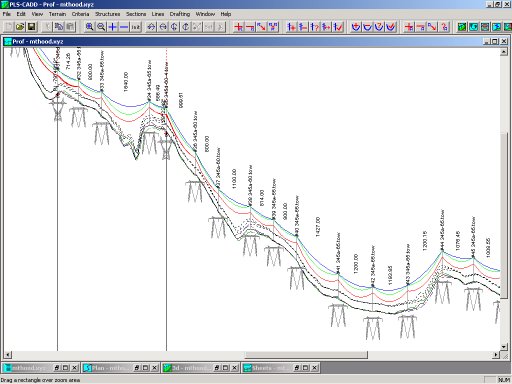Click the scroll-down arrow of profile view
This screenshot has width=512, height=384.
pyautogui.click(x=504, y=347)
